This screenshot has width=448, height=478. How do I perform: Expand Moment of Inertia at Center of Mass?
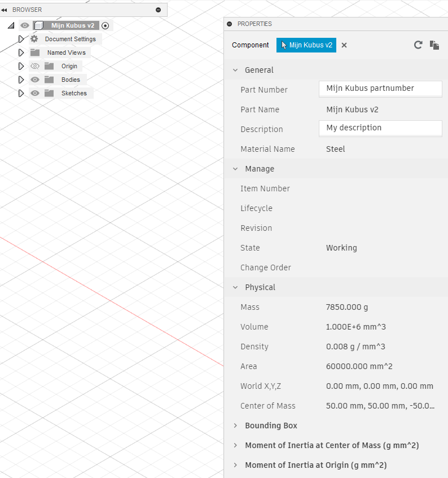[235, 445]
